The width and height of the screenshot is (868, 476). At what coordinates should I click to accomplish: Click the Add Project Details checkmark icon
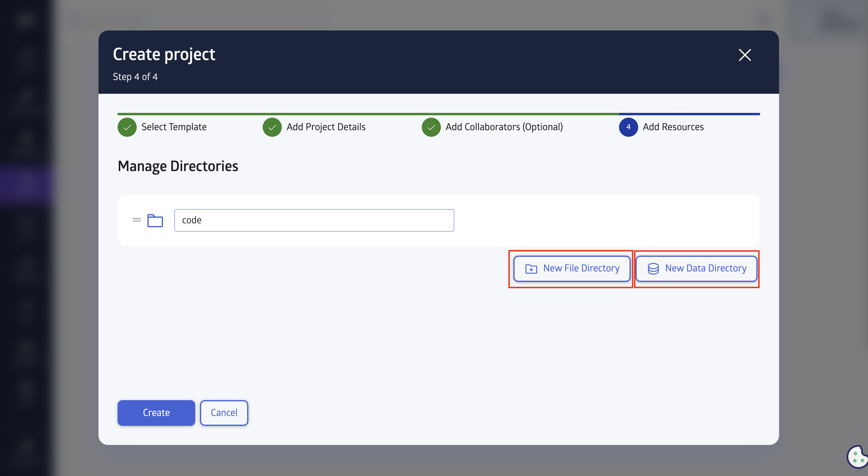pyautogui.click(x=272, y=126)
